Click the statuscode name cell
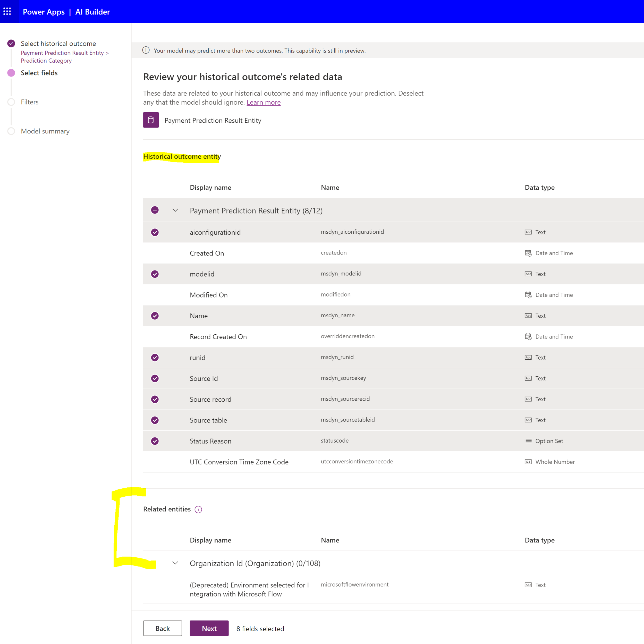Viewport: 644px width, 644px height. coord(335,440)
